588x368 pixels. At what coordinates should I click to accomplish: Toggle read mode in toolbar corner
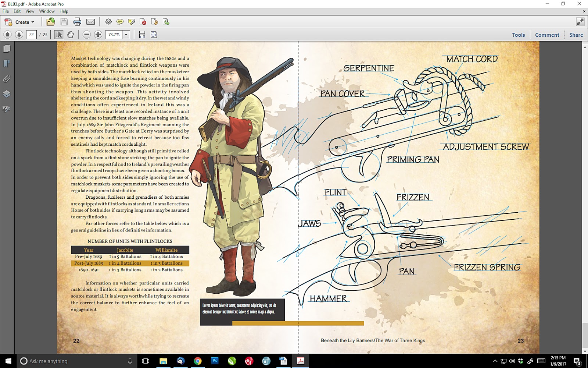580,22
